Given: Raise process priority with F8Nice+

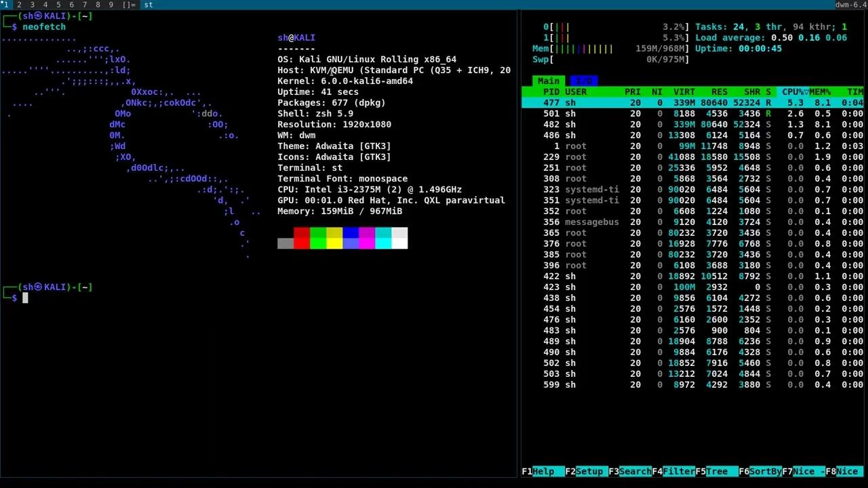Looking at the screenshot, I should (x=842, y=471).
